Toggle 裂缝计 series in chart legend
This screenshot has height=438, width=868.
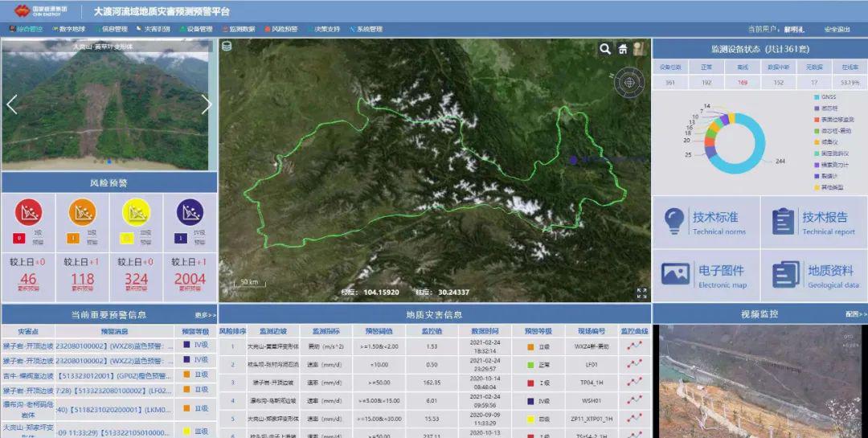point(826,176)
